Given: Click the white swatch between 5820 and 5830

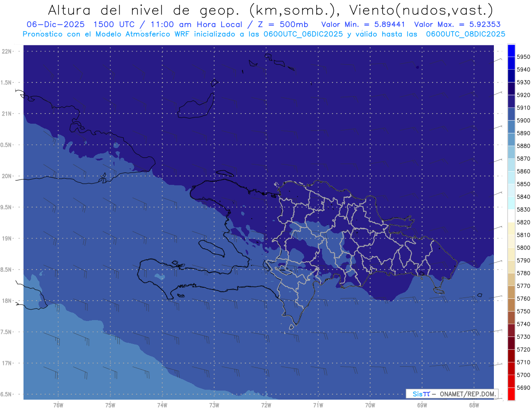Looking at the screenshot, I should click(x=511, y=216).
